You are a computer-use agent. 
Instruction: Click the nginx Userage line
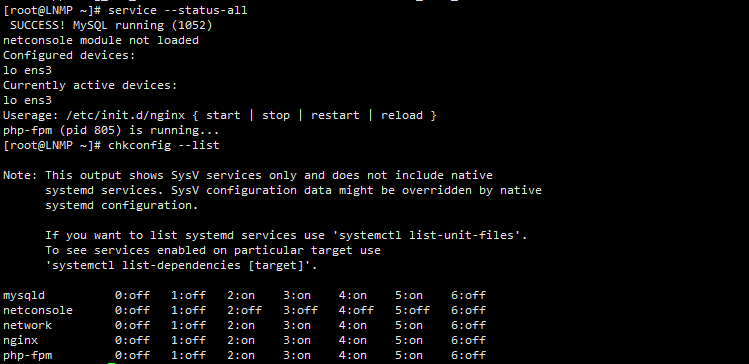(x=220, y=116)
